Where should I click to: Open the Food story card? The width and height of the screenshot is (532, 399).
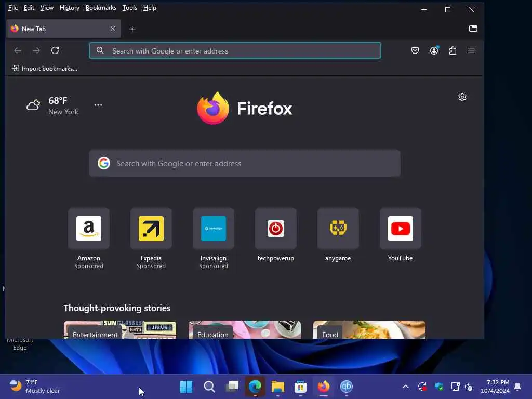click(369, 329)
